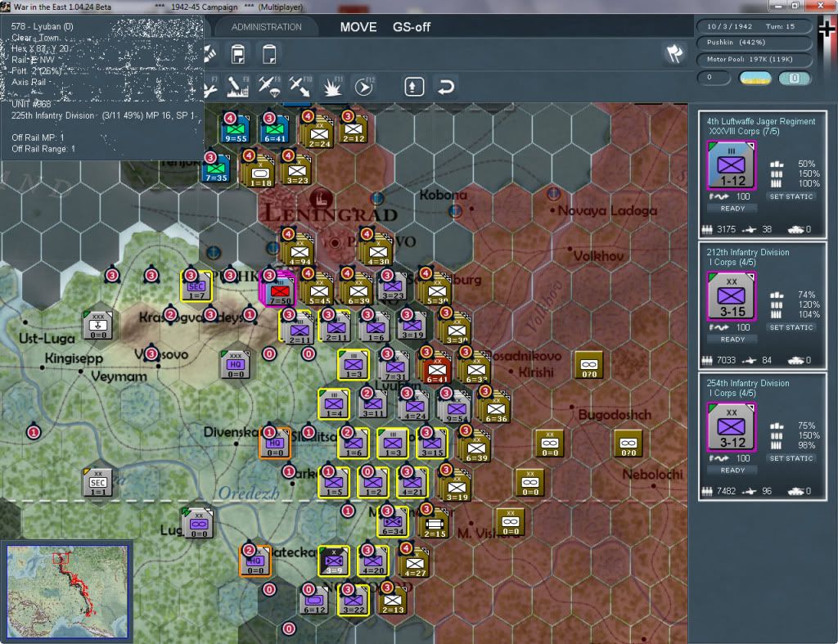Click the Pushkin (442%) info pill
Viewport: 838px width, 644px height.
[754, 43]
